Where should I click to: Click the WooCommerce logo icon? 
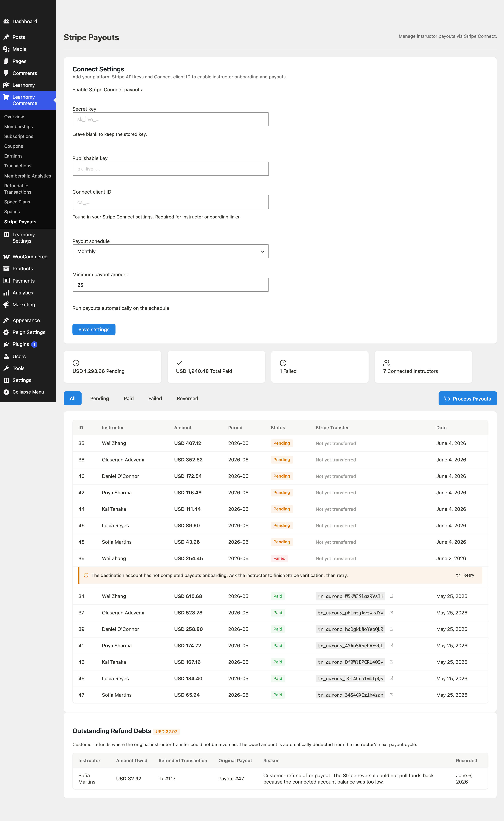(6, 257)
